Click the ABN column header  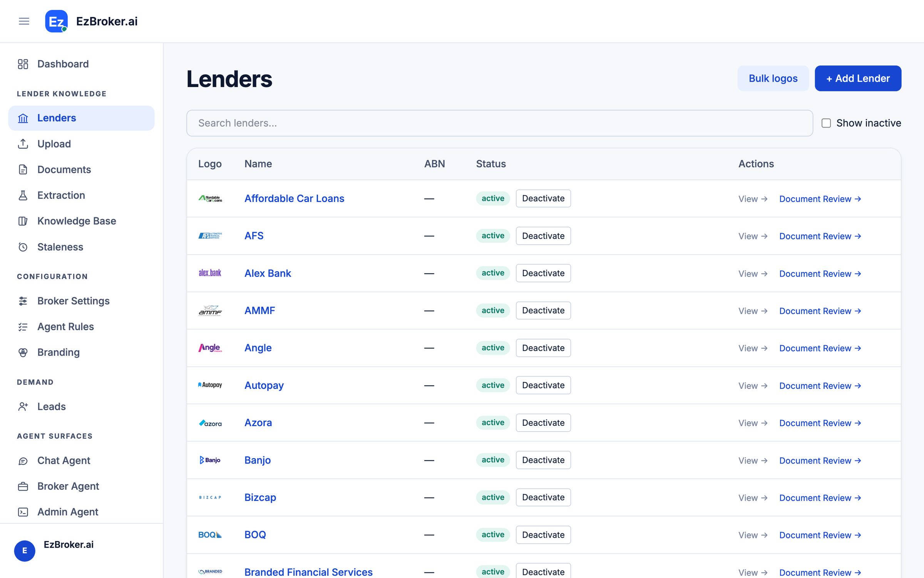(434, 164)
